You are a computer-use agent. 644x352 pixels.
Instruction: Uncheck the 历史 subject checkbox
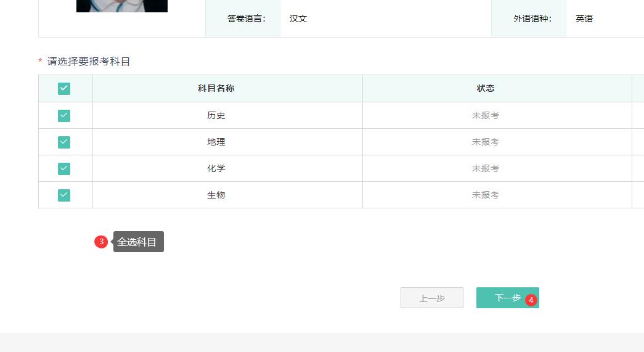(64, 116)
